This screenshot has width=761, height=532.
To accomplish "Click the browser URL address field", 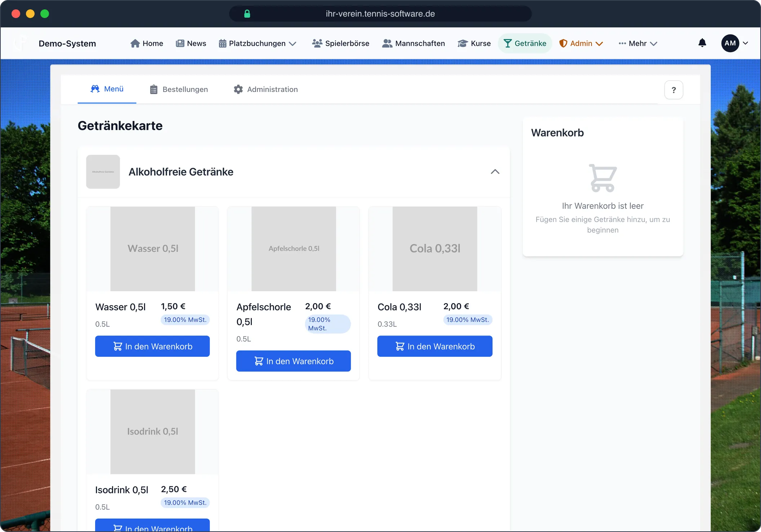I will click(x=380, y=14).
